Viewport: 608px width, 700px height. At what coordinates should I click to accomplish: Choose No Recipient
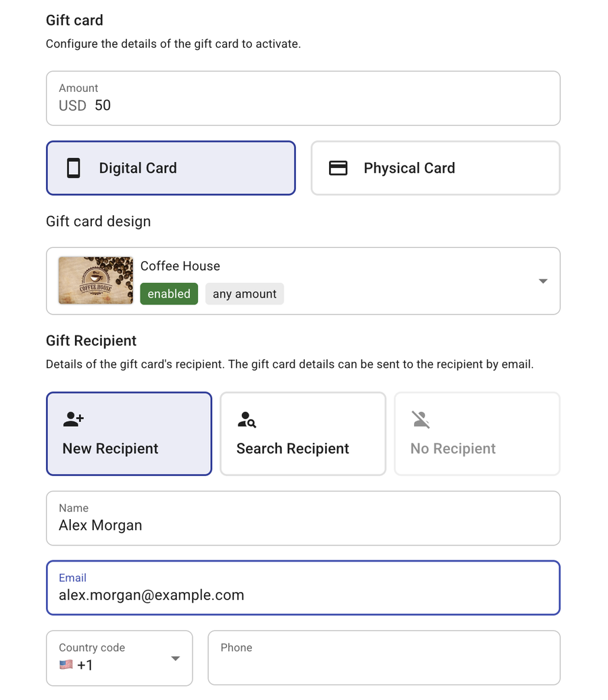477,434
